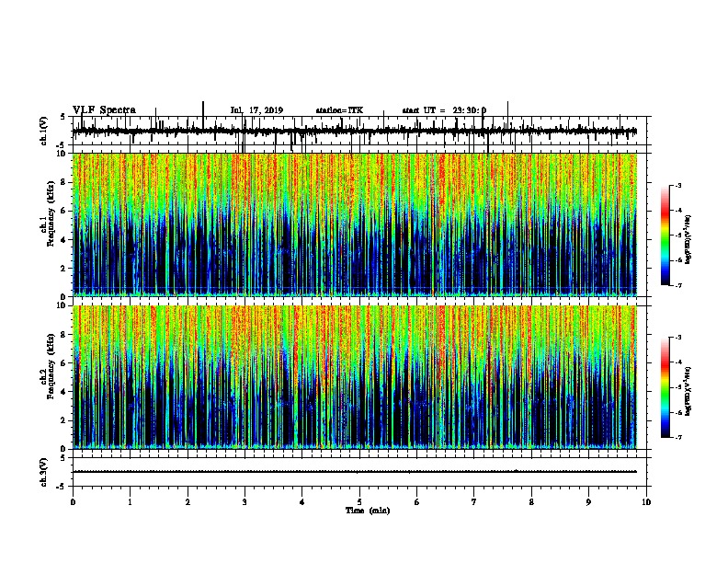This screenshot has width=728, height=563.
Task: Click the "ch.3(V)" axis label
Action: point(43,472)
